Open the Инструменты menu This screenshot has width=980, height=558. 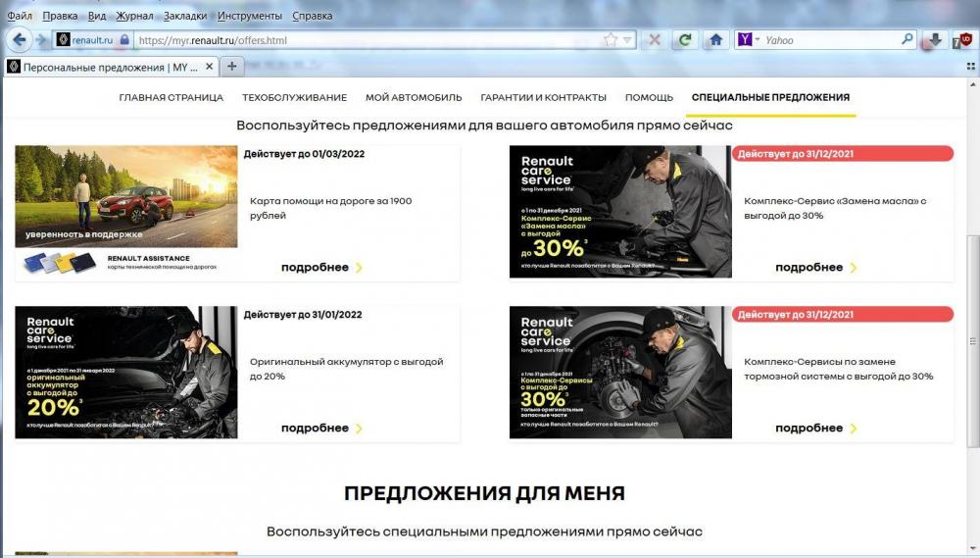coord(249,16)
